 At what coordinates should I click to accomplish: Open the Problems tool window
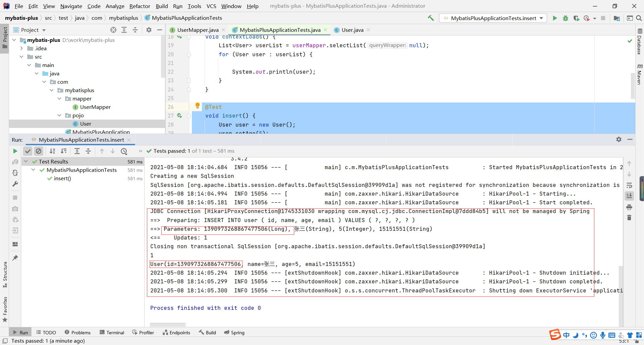[77, 333]
